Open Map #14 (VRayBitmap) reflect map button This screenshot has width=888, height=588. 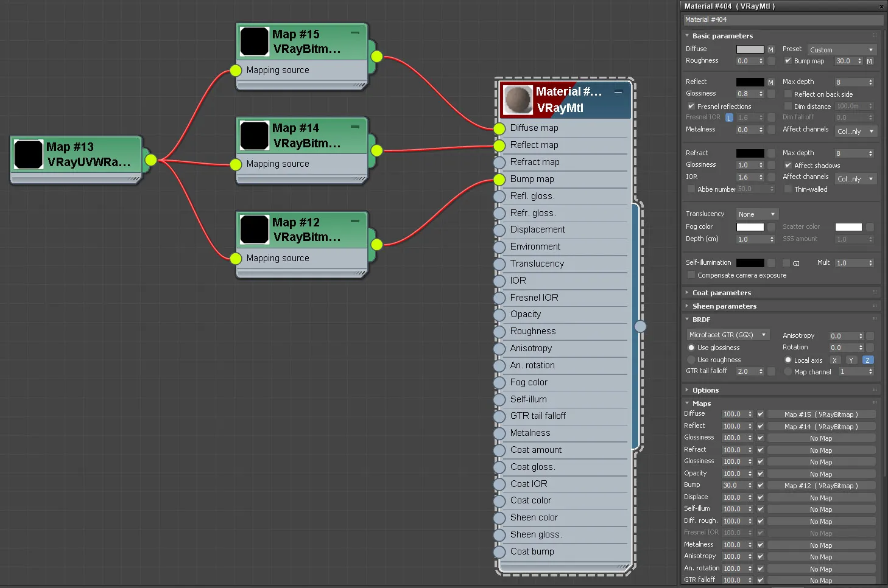821,427
